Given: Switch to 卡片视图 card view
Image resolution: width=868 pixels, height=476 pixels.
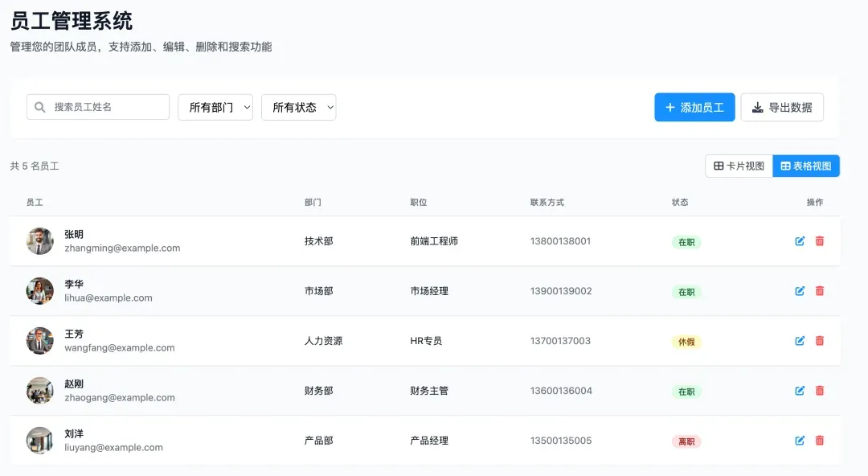Looking at the screenshot, I should (739, 166).
